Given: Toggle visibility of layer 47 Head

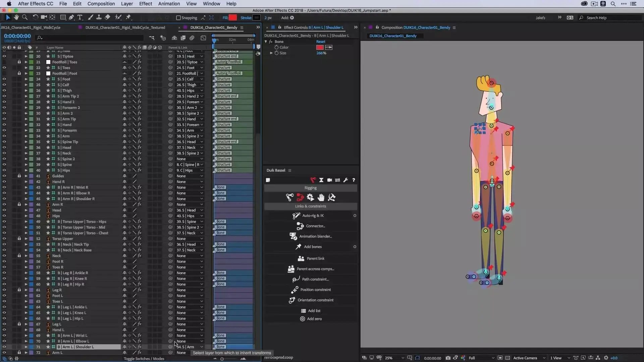Looking at the screenshot, I should pyautogui.click(x=4, y=210).
